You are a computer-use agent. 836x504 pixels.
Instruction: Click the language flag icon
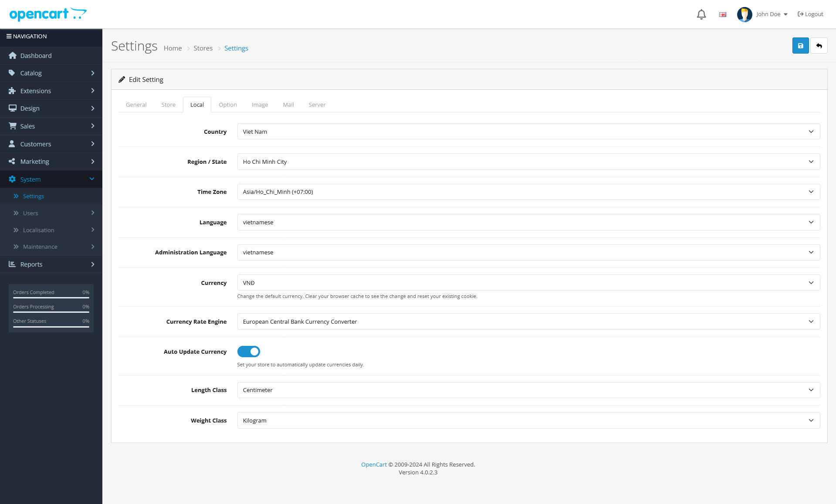click(723, 14)
